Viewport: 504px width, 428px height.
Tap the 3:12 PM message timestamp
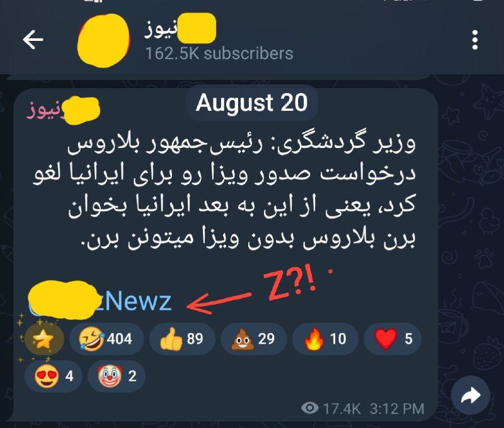coord(397,408)
